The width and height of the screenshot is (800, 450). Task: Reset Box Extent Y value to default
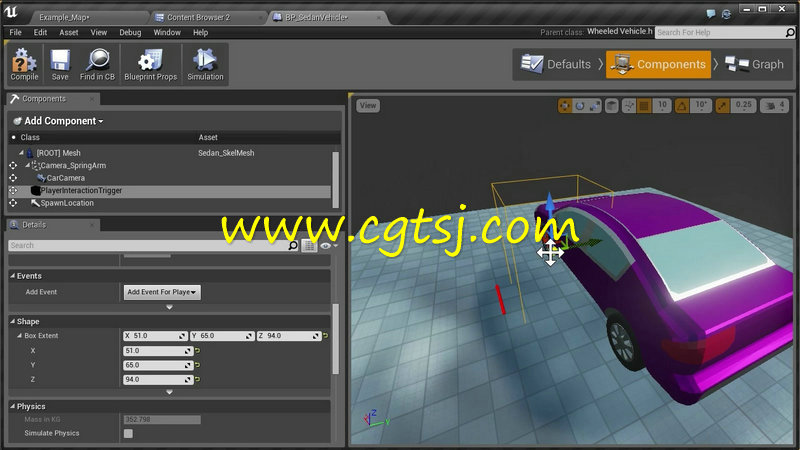[197, 365]
